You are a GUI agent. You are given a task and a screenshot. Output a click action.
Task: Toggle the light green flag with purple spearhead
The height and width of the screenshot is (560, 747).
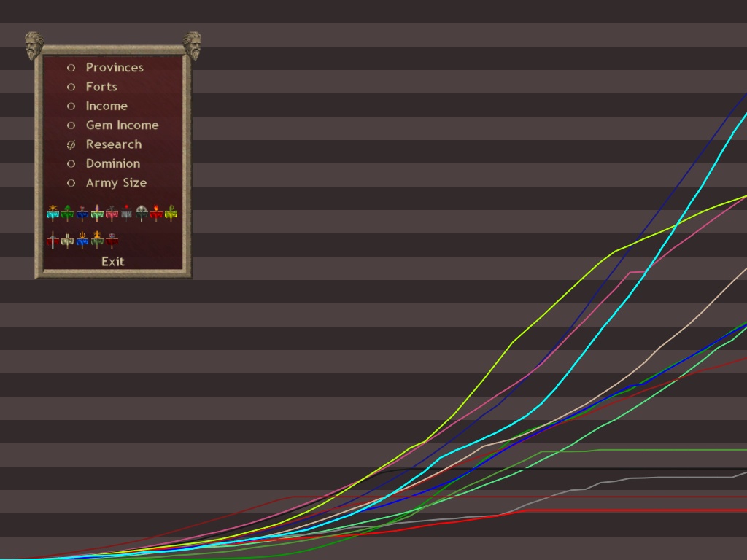coord(97,213)
